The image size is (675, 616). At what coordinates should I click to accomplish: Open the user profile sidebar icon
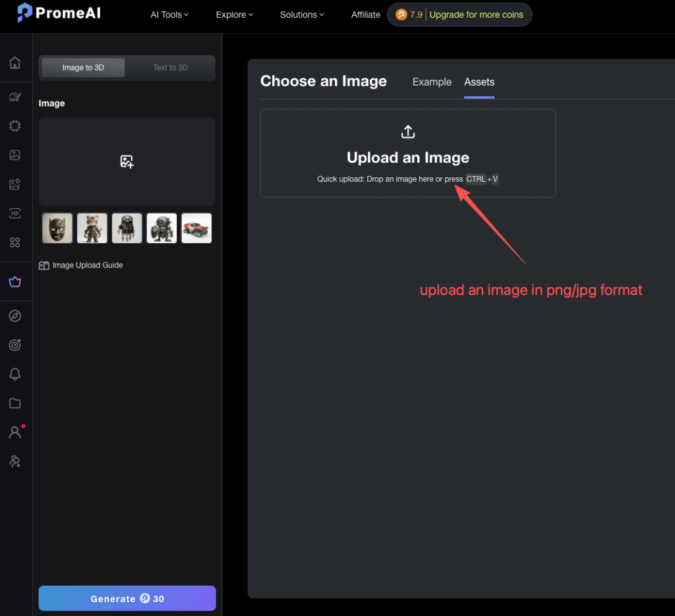(x=15, y=432)
